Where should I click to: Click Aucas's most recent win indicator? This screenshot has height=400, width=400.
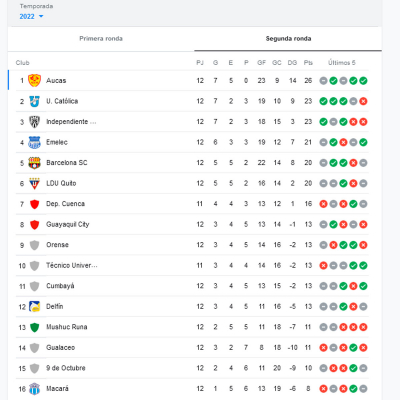click(x=363, y=80)
